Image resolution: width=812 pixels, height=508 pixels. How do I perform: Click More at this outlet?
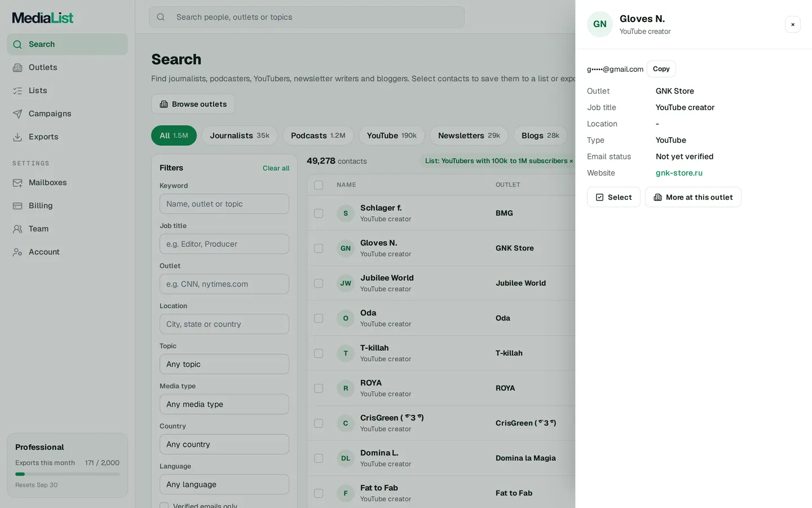(693, 197)
